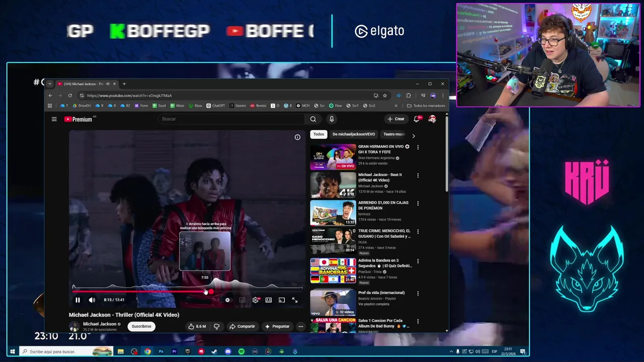Open ChatGPT bookmark
The width and height of the screenshot is (644, 362).
tap(216, 106)
